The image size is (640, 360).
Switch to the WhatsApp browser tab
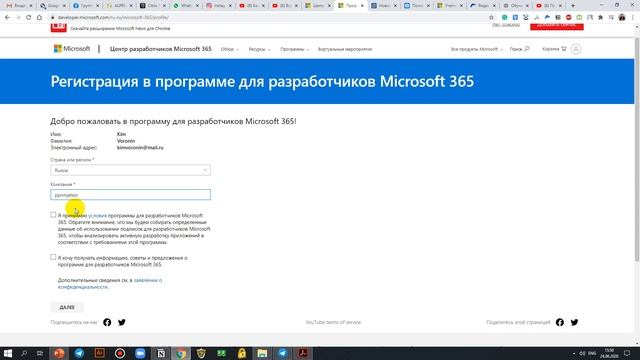coord(185,6)
